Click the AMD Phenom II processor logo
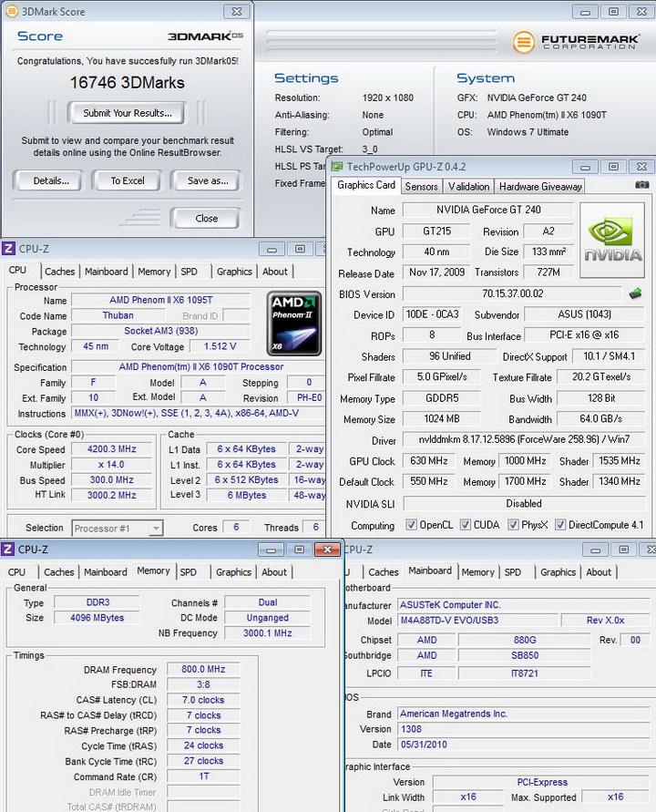This screenshot has height=812, width=656. (294, 324)
